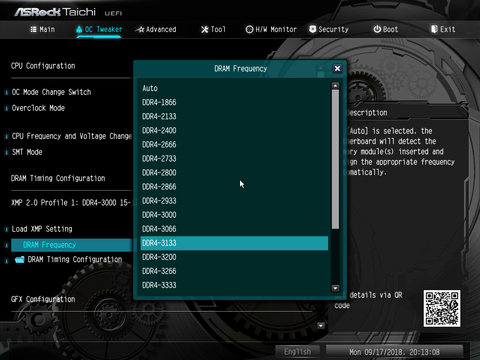The height and width of the screenshot is (360, 480).
Task: Click scroll-up arrow in frequency list
Action: point(335,86)
